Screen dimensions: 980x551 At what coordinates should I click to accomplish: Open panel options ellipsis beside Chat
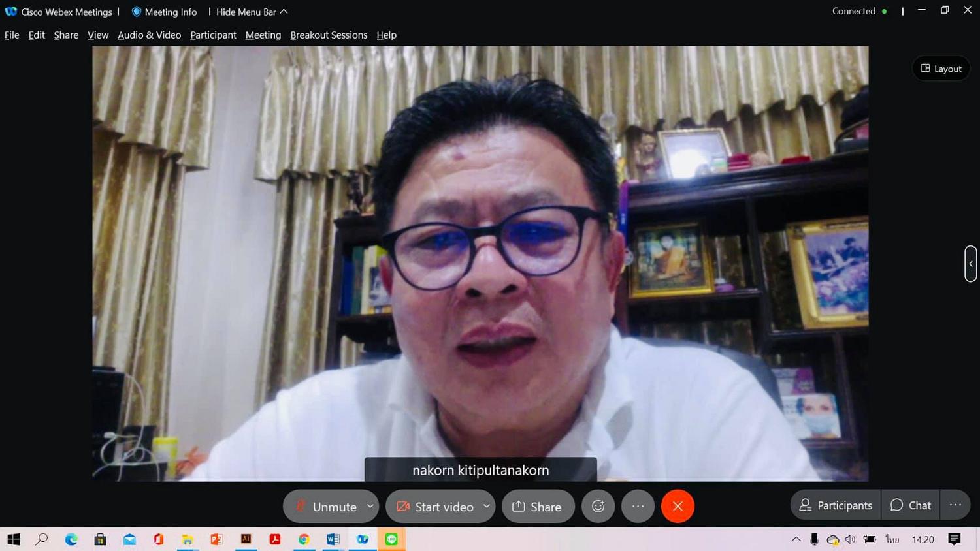coord(955,505)
